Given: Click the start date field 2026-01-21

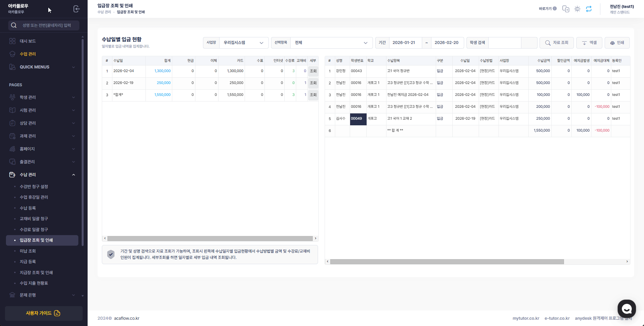Looking at the screenshot, I should click(405, 43).
